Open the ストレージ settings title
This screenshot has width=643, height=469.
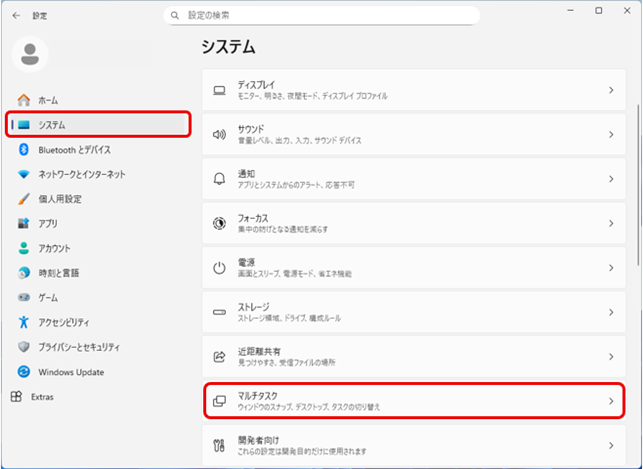point(253,307)
